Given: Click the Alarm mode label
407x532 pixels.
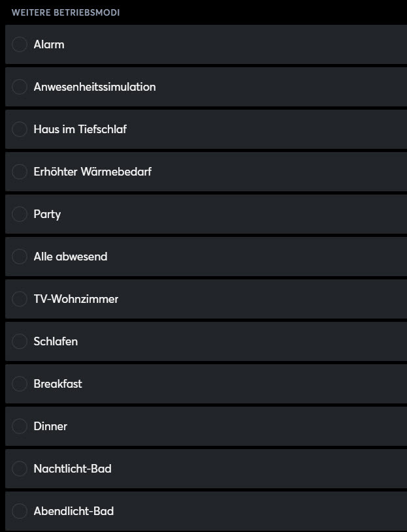Looking at the screenshot, I should pos(49,44).
